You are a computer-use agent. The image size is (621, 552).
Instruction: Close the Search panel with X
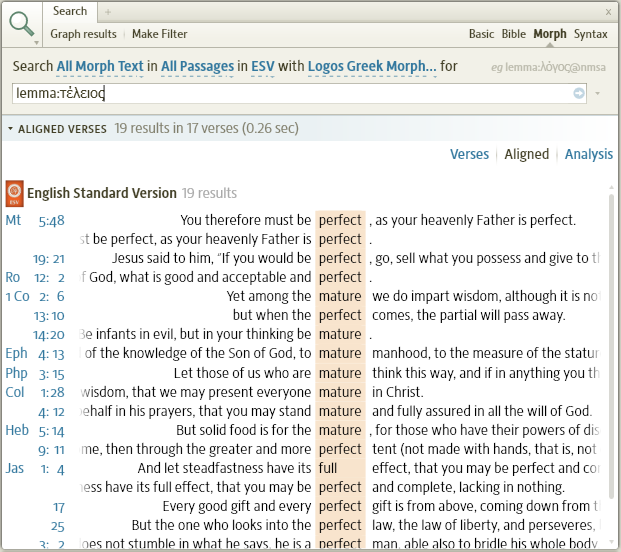608,12
